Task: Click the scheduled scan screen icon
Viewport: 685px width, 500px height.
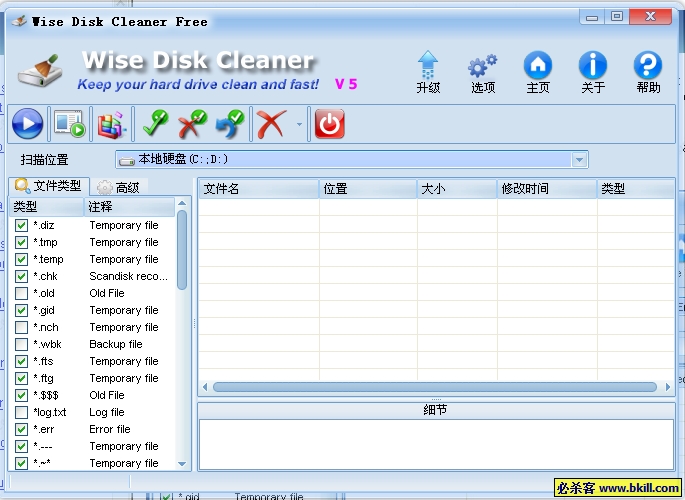Action: (x=69, y=124)
